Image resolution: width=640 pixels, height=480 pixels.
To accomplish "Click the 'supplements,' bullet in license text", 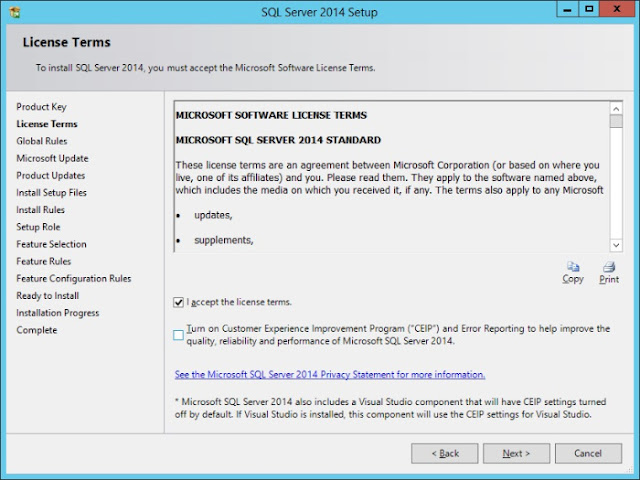I will tap(224, 240).
